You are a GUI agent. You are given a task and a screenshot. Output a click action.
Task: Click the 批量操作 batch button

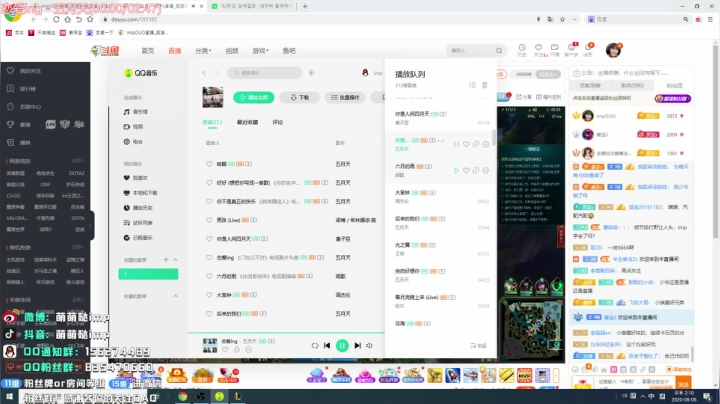click(x=345, y=97)
